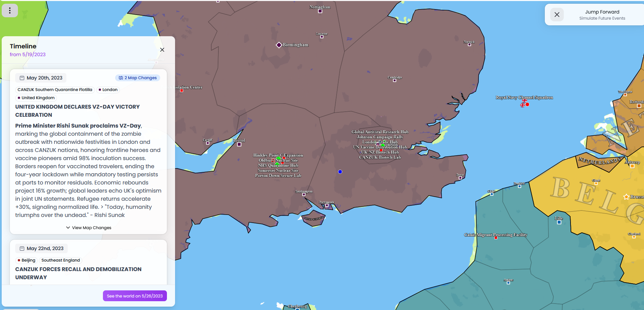This screenshot has height=310, width=644.
Task: Click the Antwerp city marker
Action: pyautogui.click(x=632, y=166)
